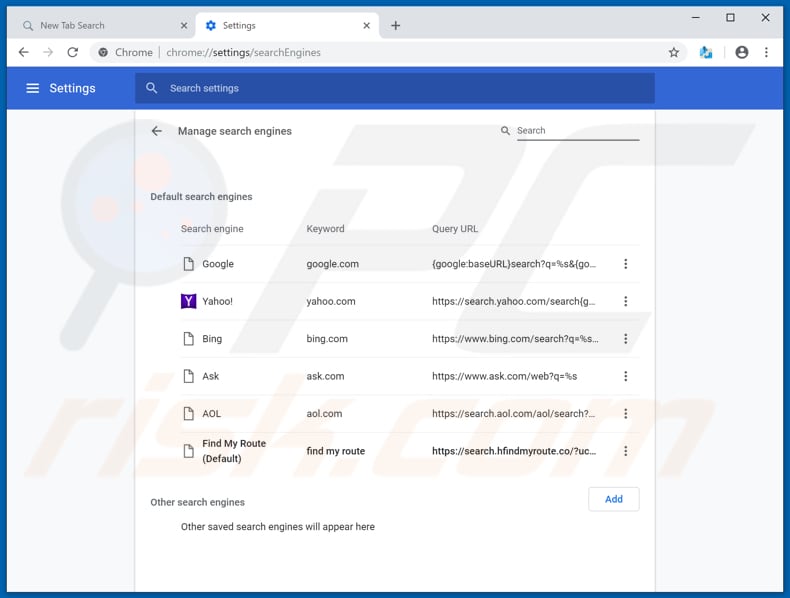This screenshot has width=790, height=598.
Task: Click the Ask search engine name
Action: click(x=211, y=376)
